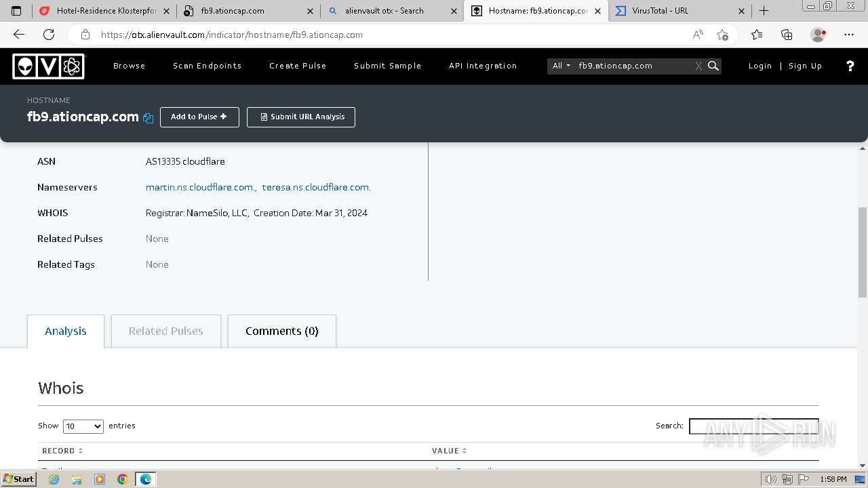Screen dimensions: 868x488
Task: Sort table by RECORD column
Action: 62,451
